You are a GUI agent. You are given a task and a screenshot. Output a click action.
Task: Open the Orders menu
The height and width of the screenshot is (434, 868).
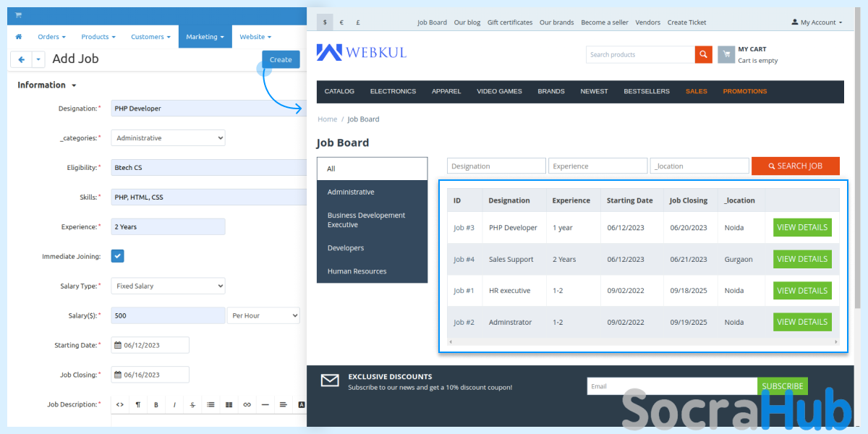coord(51,37)
